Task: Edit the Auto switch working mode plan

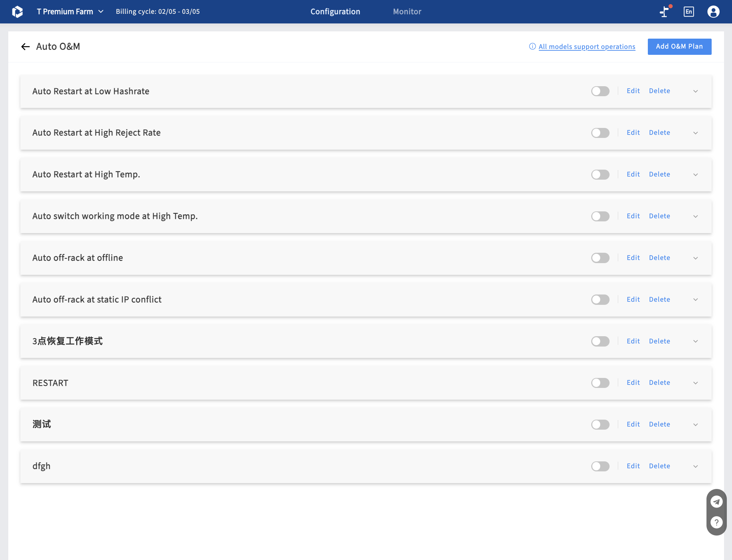Action: tap(633, 216)
